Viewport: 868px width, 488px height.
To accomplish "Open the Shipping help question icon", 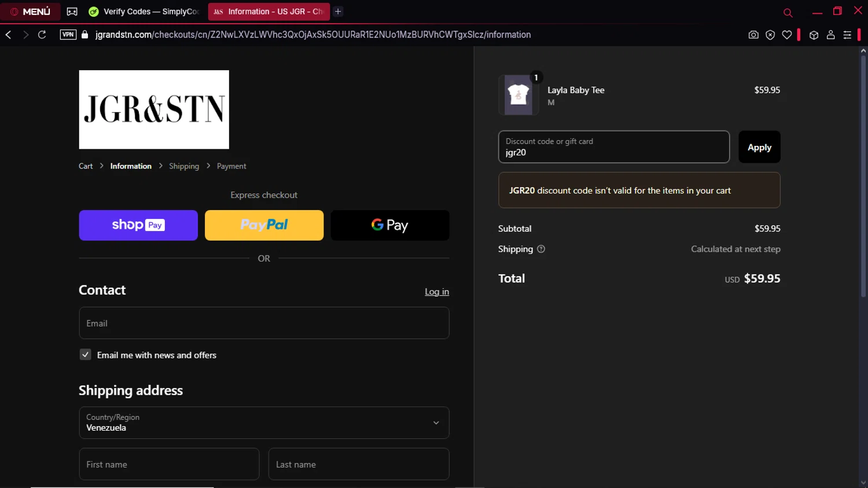I will point(541,249).
